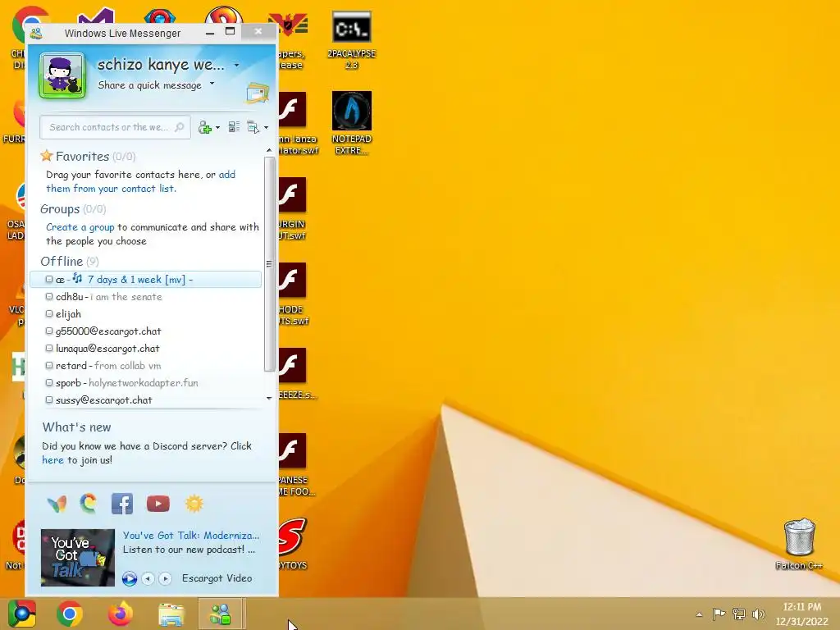The image size is (840, 630).
Task: Open the quick message dropdown arrow
Action: tap(212, 84)
